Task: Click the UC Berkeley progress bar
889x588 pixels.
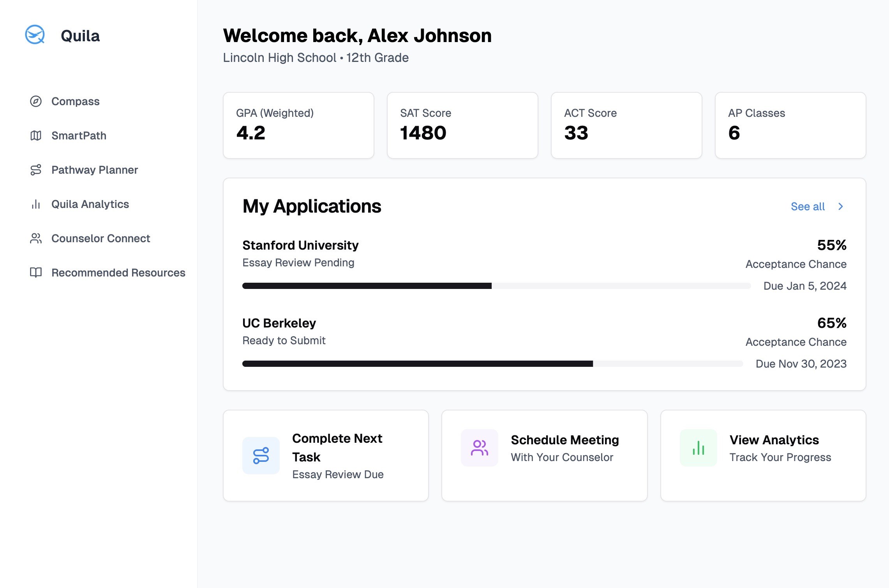Action: [492, 364]
